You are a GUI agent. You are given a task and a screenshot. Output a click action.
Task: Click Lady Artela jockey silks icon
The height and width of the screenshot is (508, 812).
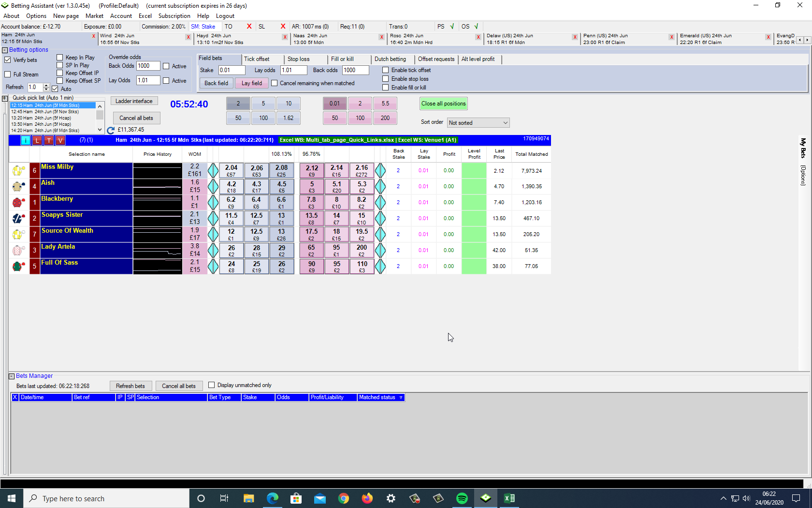point(18,250)
